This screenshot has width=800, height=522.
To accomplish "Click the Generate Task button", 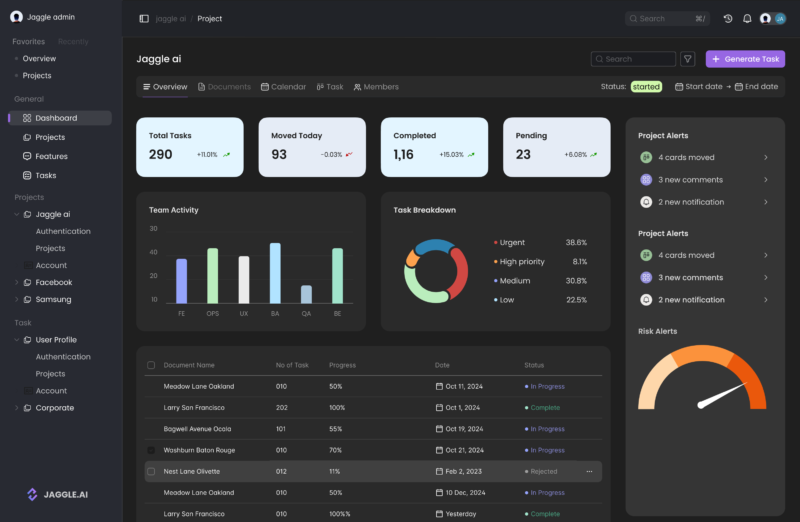I will [745, 59].
